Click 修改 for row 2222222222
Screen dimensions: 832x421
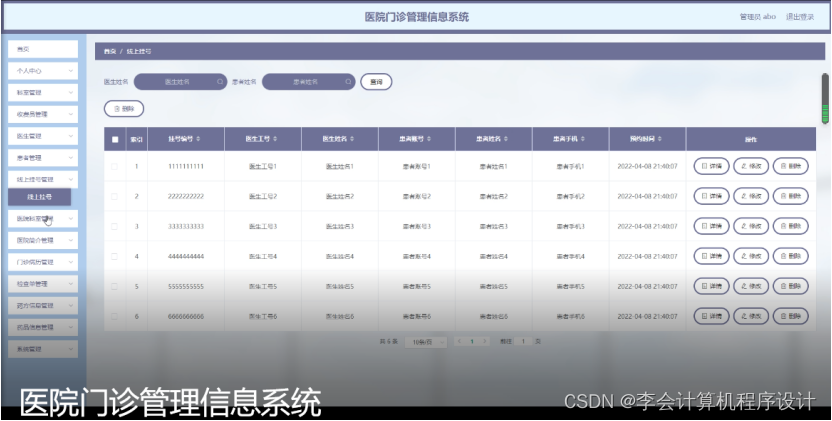(751, 196)
